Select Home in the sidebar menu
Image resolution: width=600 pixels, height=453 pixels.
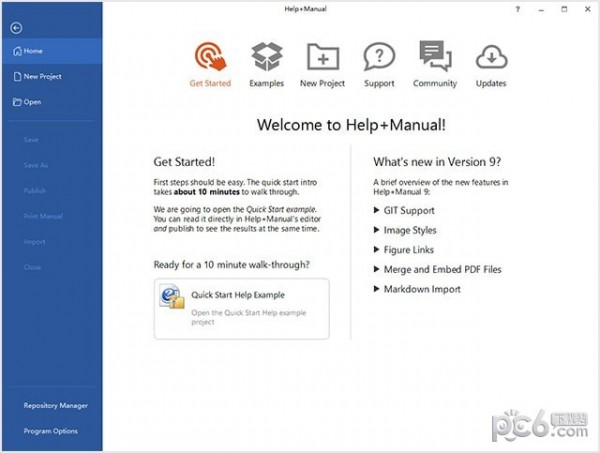(x=52, y=51)
